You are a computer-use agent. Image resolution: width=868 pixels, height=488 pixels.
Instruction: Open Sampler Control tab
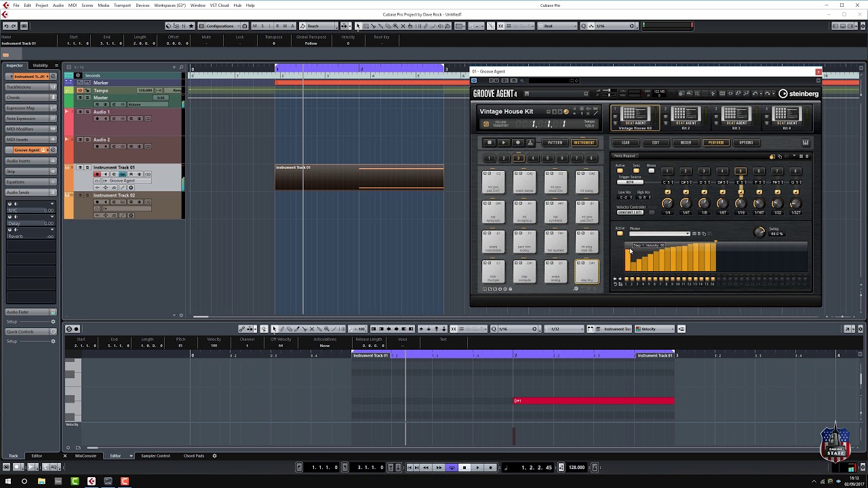155,455
